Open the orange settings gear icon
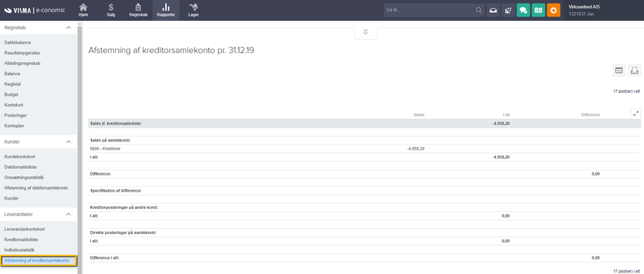The image size is (644, 274). (x=554, y=10)
